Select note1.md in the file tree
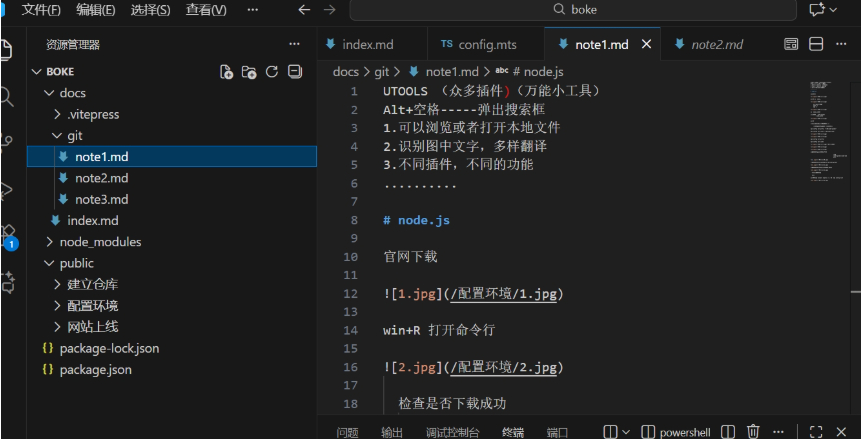 172,157
